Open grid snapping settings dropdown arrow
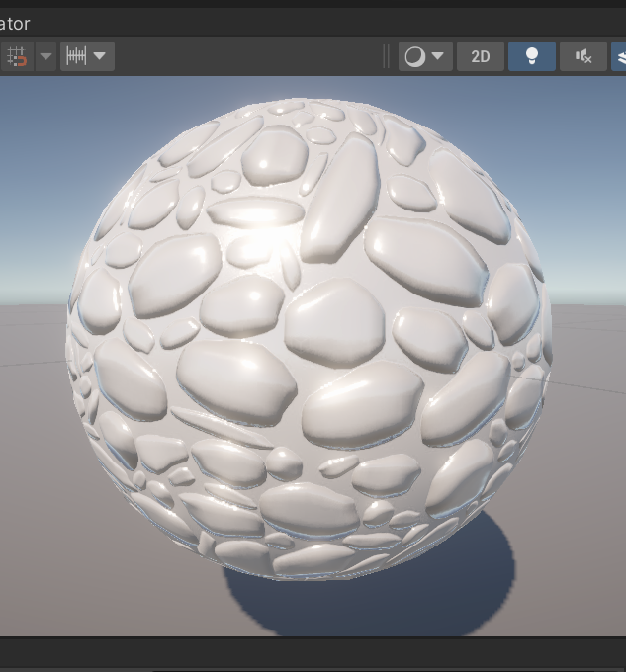 pyautogui.click(x=45, y=56)
